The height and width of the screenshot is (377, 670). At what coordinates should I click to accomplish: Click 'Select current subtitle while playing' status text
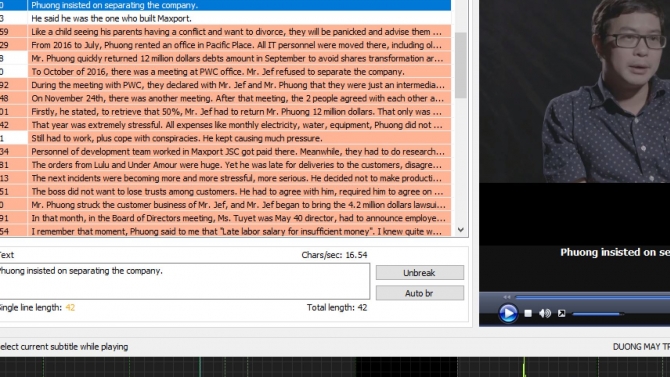pyautogui.click(x=64, y=347)
